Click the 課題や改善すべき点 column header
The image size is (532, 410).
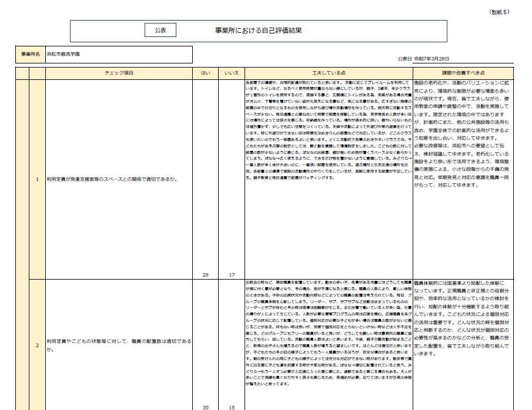click(463, 73)
